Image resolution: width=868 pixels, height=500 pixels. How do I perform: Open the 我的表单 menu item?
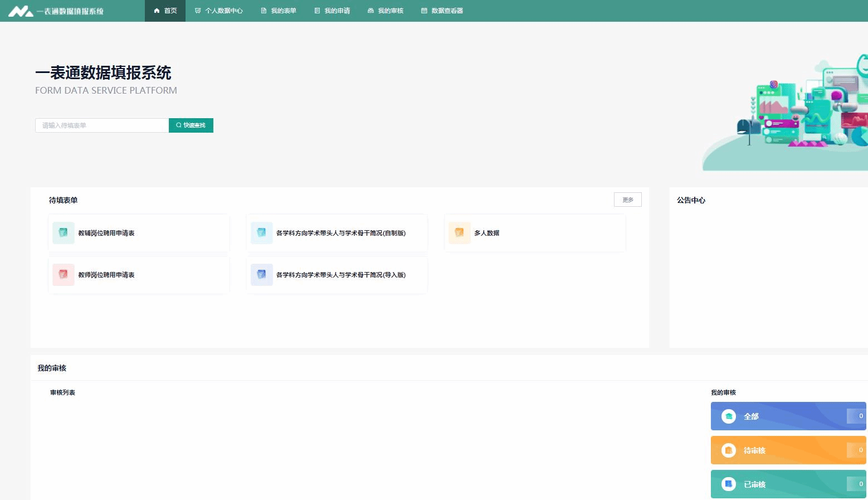pyautogui.click(x=279, y=11)
